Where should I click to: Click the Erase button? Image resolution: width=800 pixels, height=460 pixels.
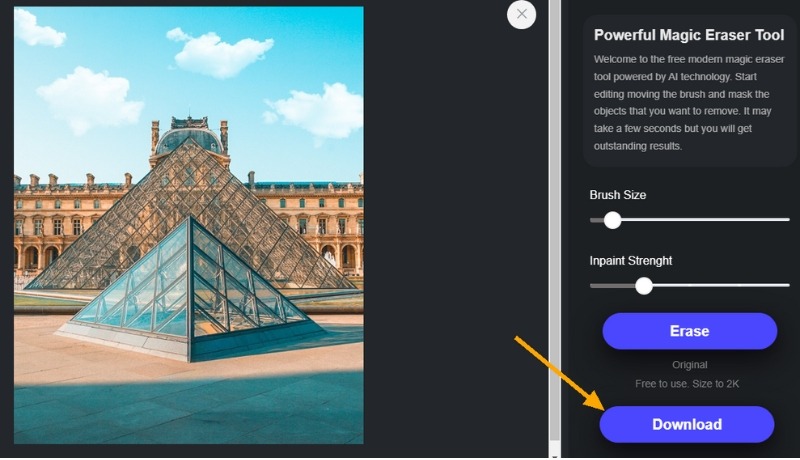689,331
